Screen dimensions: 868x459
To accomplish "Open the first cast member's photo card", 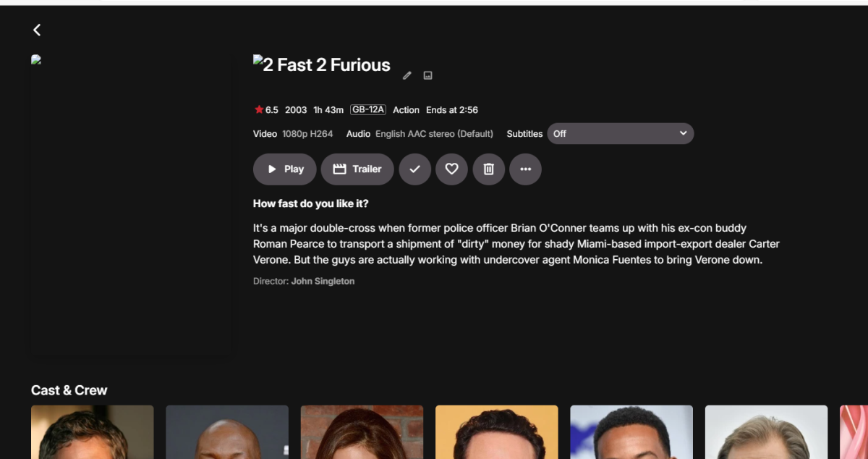I will coord(93,432).
